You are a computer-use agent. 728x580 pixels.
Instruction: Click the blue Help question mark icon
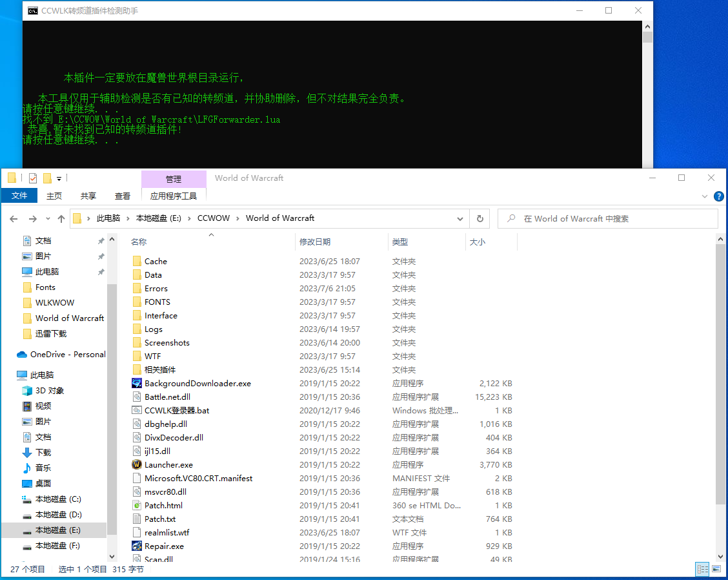[x=718, y=196]
